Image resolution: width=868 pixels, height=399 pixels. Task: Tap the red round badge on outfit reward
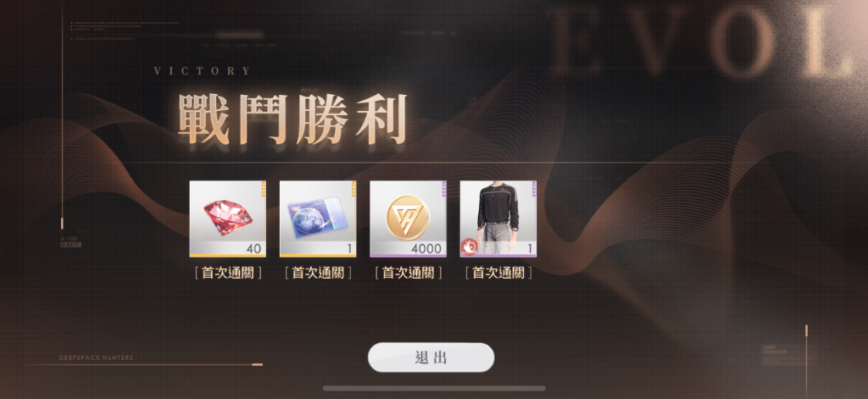(x=469, y=246)
